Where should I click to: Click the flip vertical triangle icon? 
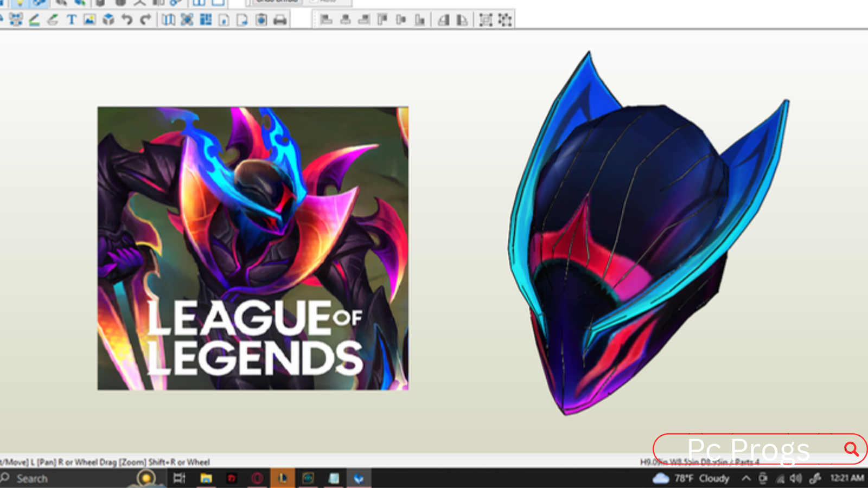pos(462,20)
